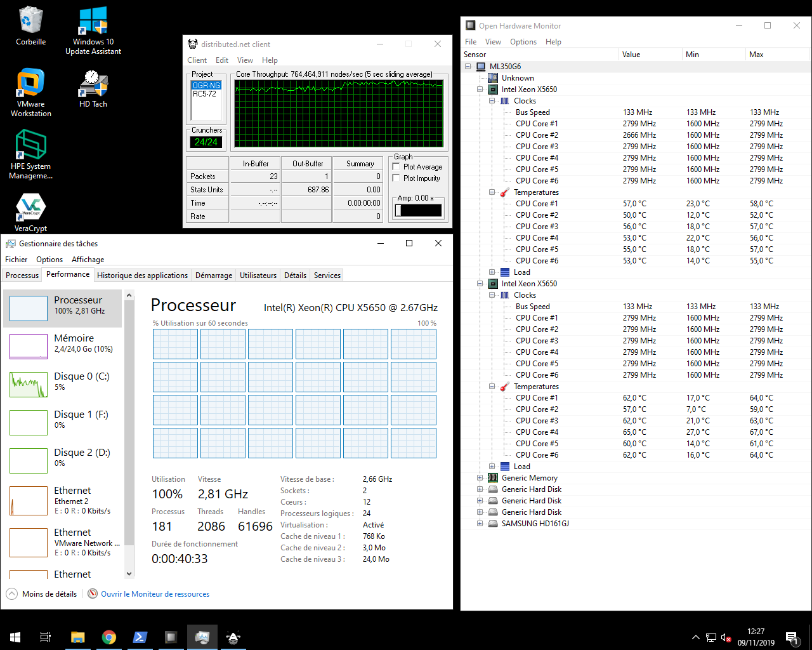The width and height of the screenshot is (812, 650).
Task: Launch Windows 10 Update Assistant desktop shortcut
Action: 93,30
